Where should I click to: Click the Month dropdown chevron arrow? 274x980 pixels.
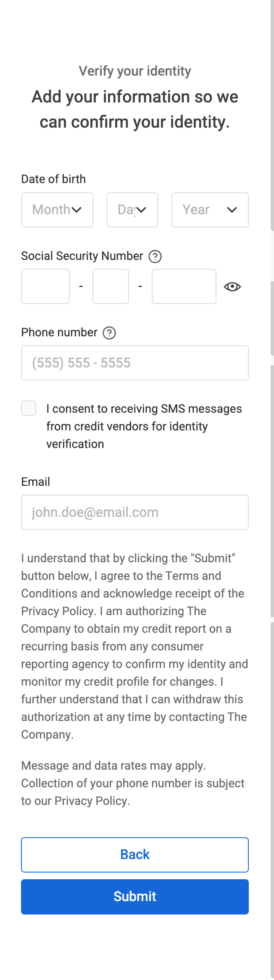coord(76,210)
